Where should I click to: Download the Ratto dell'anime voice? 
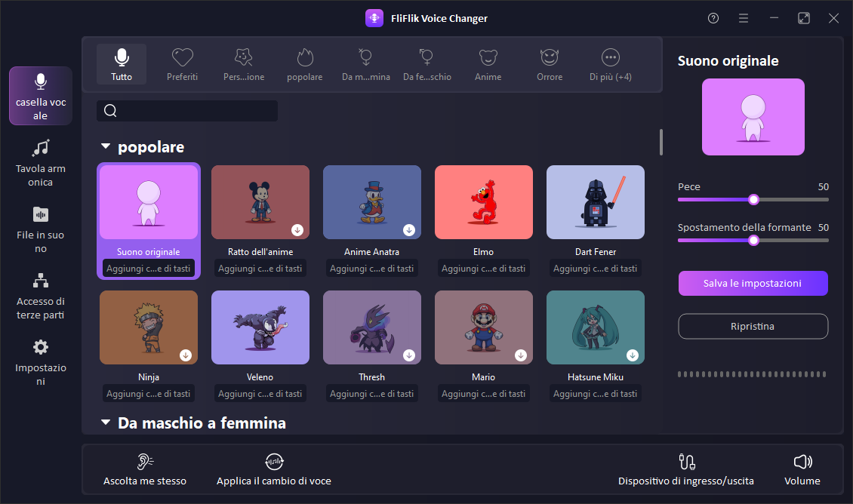(297, 230)
